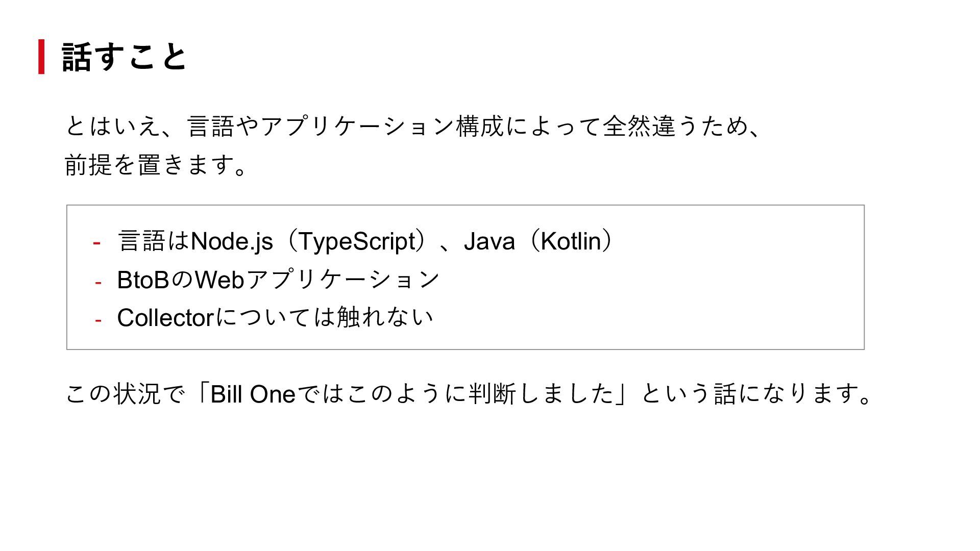Select the line starting with とはいえ
This screenshot has height=551, width=980.
[x=413, y=126]
